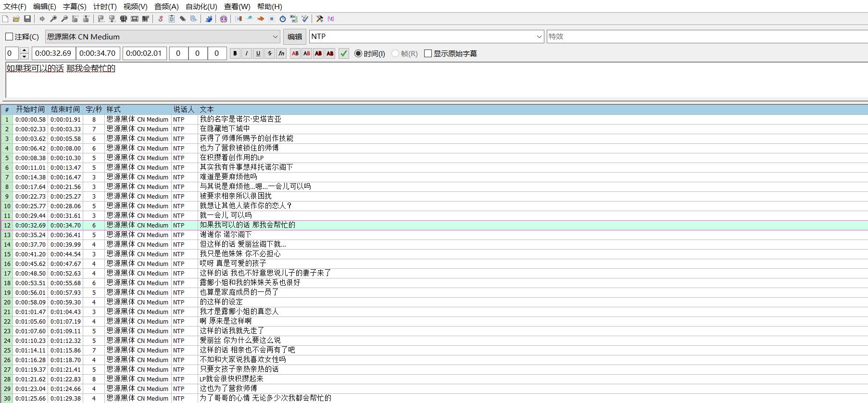
Task: Select the 时间(I) radio button
Action: pyautogui.click(x=370, y=53)
